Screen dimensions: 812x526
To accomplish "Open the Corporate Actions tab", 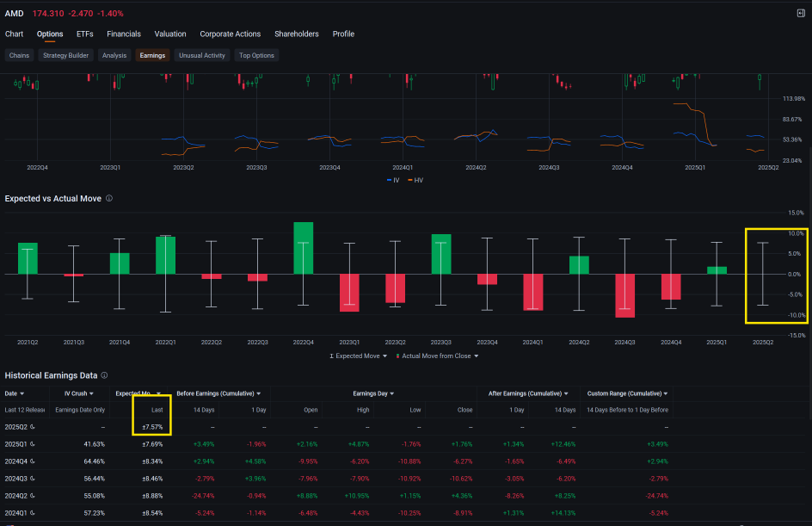I will 231,34.
